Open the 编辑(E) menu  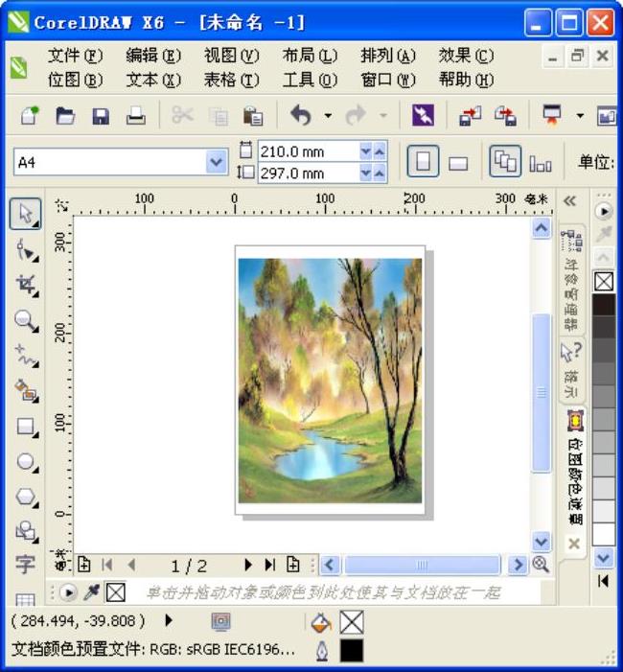point(153,56)
